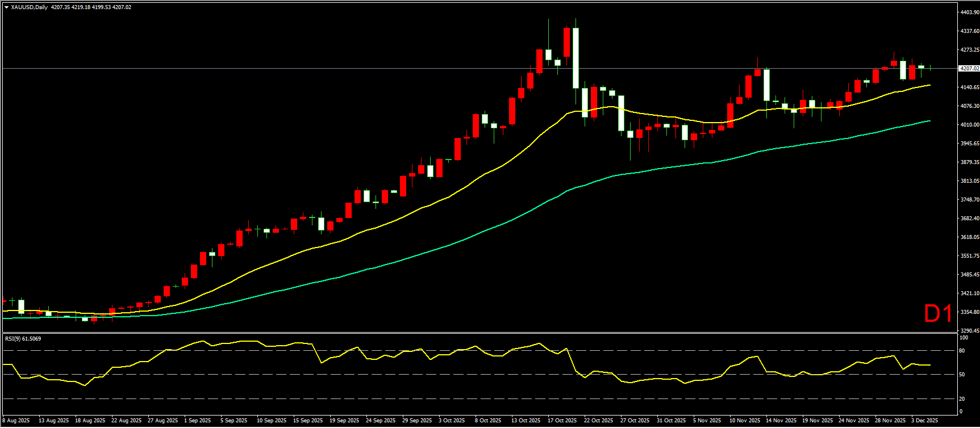This screenshot has height=428, width=980.
Task: Select the 13 Oct 2025 date label
Action: [526, 421]
